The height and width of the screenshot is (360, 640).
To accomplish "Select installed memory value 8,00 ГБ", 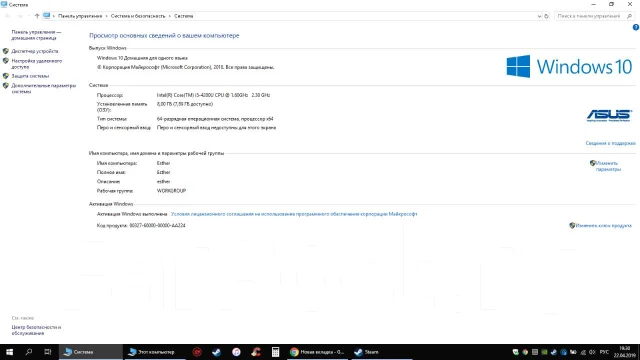I will click(185, 104).
